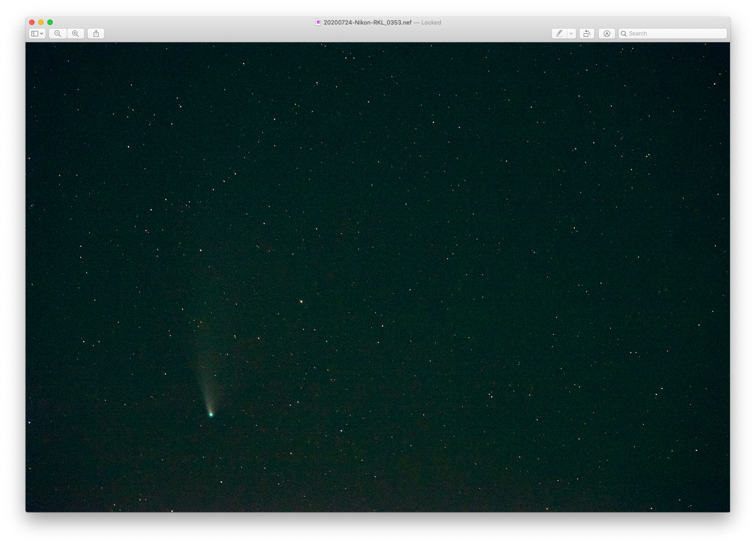
Task: Click the magnifier icon in Search
Action: coord(624,34)
